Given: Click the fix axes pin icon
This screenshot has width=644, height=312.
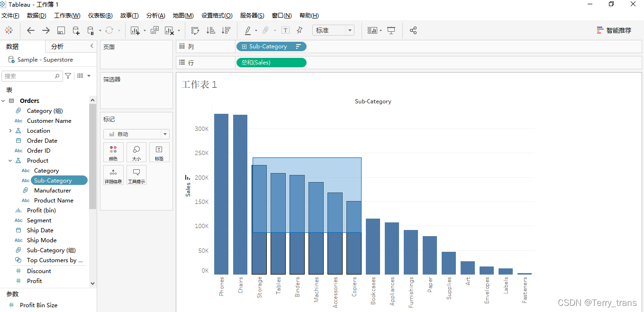Looking at the screenshot, I should (299, 30).
